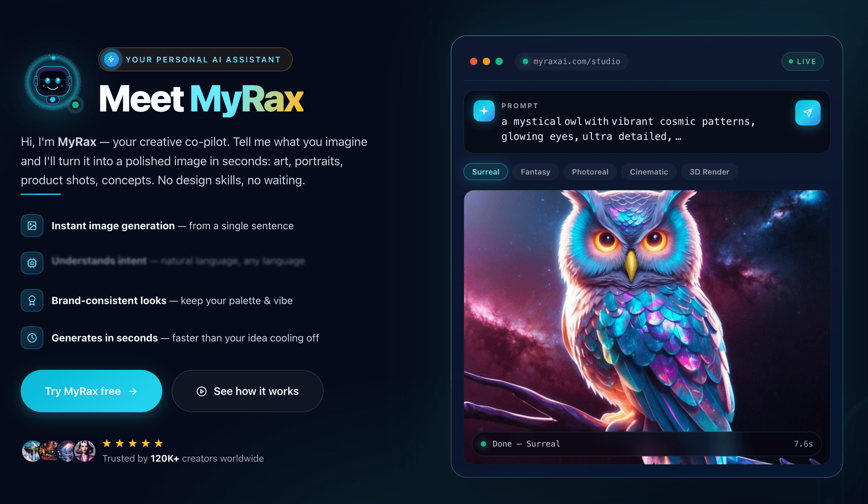
Task: Click the red window dot
Action: point(474,61)
